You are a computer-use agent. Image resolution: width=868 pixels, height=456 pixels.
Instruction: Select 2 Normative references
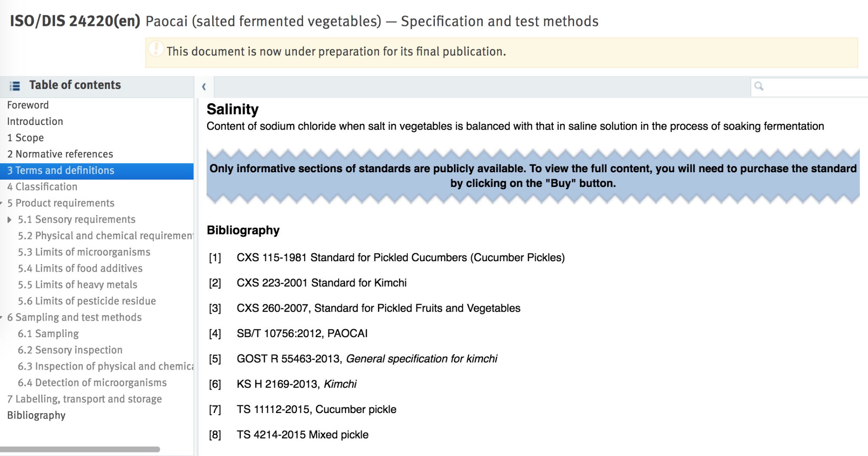click(x=60, y=154)
